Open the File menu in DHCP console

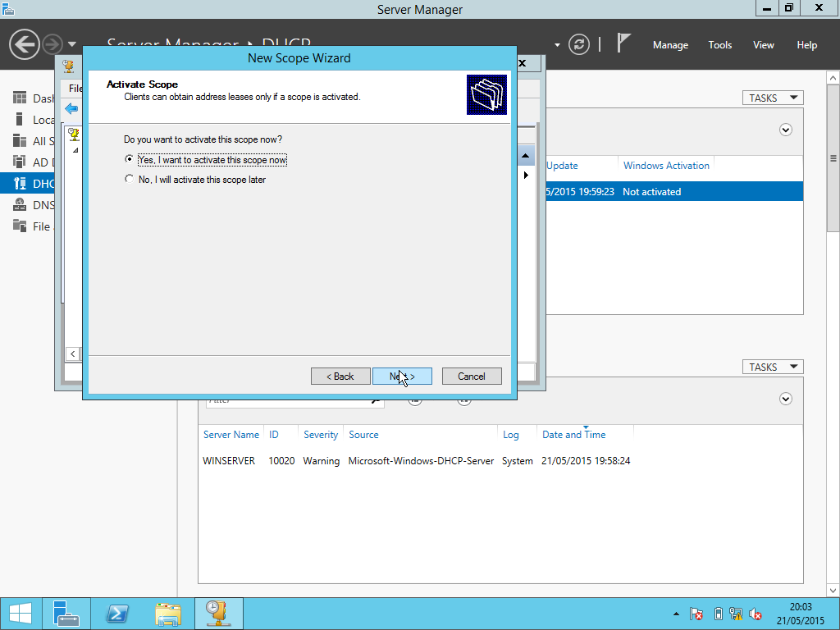(x=75, y=89)
